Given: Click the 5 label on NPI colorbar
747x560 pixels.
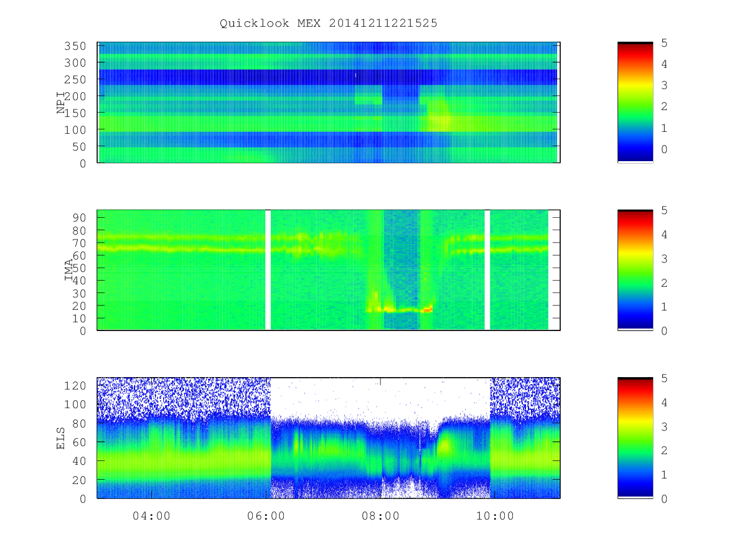Looking at the screenshot, I should (x=665, y=43).
